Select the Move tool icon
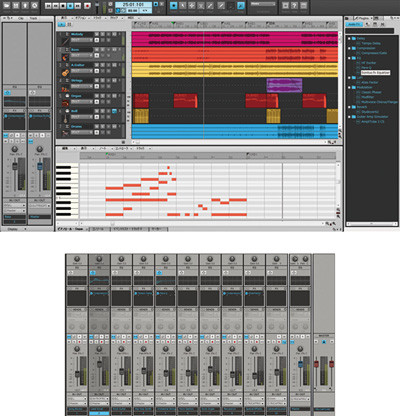400x416 pixels. click(x=192, y=6)
